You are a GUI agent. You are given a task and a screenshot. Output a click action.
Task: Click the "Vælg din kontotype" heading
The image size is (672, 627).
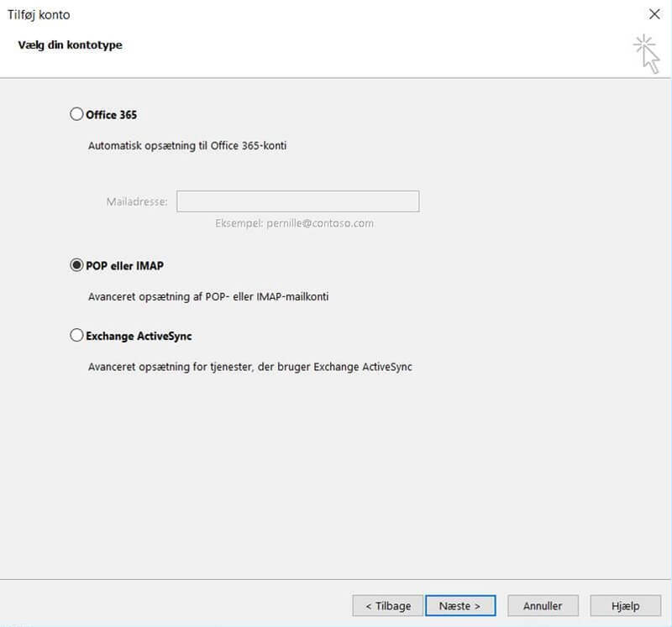[x=70, y=44]
